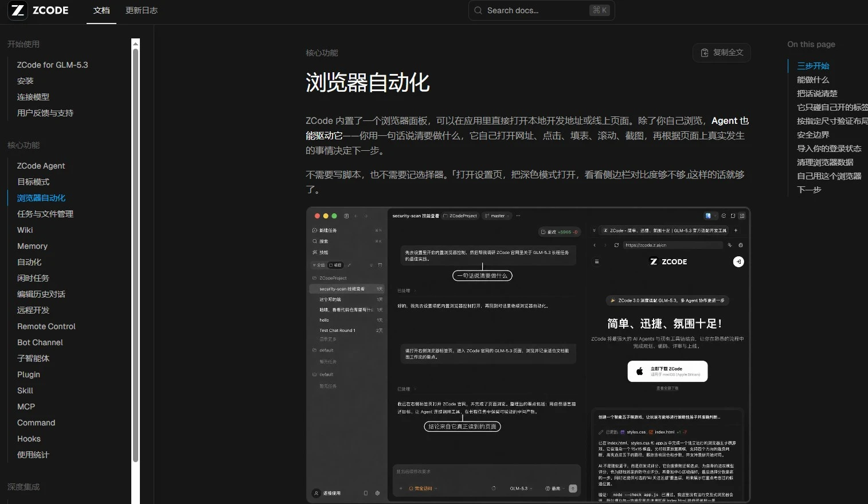The width and height of the screenshot is (868, 504).
Task: Open the Bot Channel sidebar page
Action: 40,342
